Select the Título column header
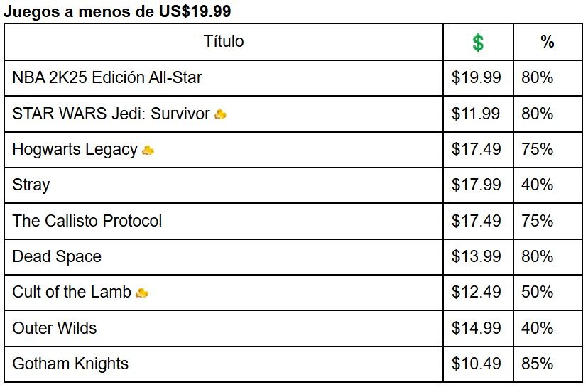This screenshot has width=588, height=387. point(224,41)
